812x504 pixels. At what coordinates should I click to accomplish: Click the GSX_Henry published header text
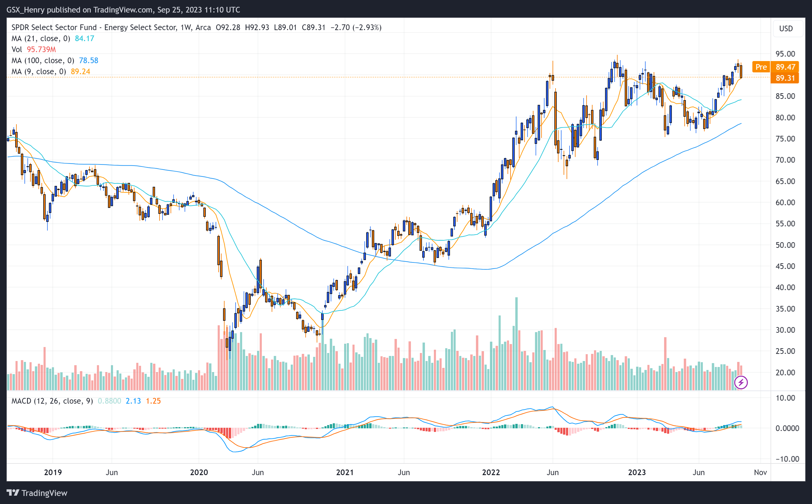coord(123,10)
